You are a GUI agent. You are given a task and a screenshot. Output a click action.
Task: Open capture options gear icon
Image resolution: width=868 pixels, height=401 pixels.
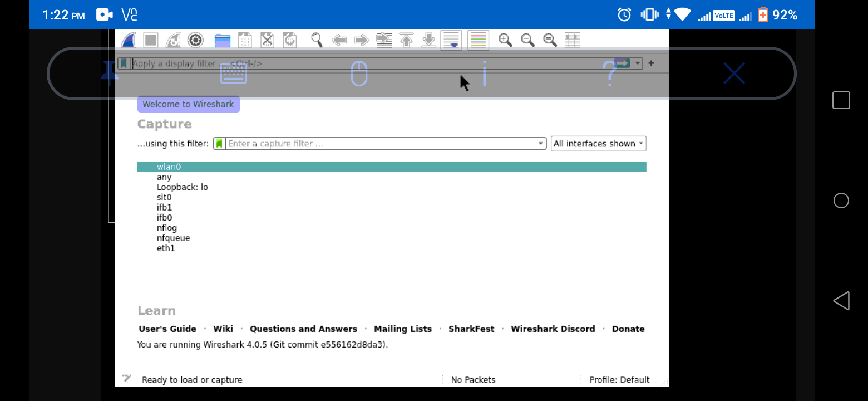[195, 40]
